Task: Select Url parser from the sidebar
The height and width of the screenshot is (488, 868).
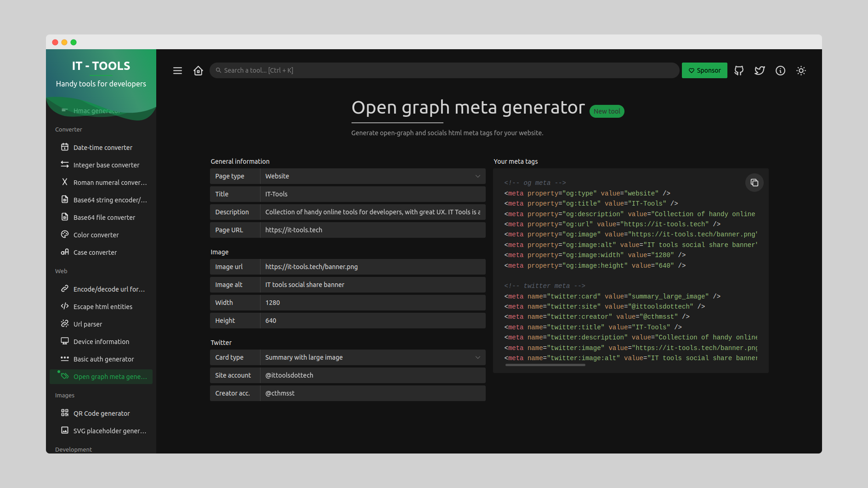Action: point(88,324)
